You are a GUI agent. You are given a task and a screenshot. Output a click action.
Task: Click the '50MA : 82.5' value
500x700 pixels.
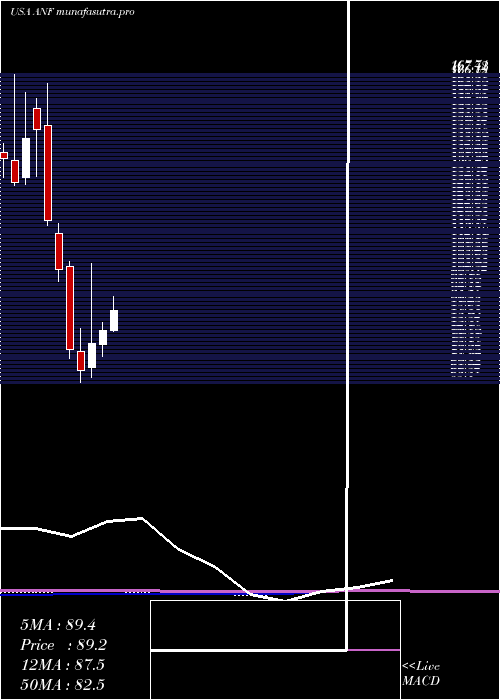pyautogui.click(x=63, y=685)
